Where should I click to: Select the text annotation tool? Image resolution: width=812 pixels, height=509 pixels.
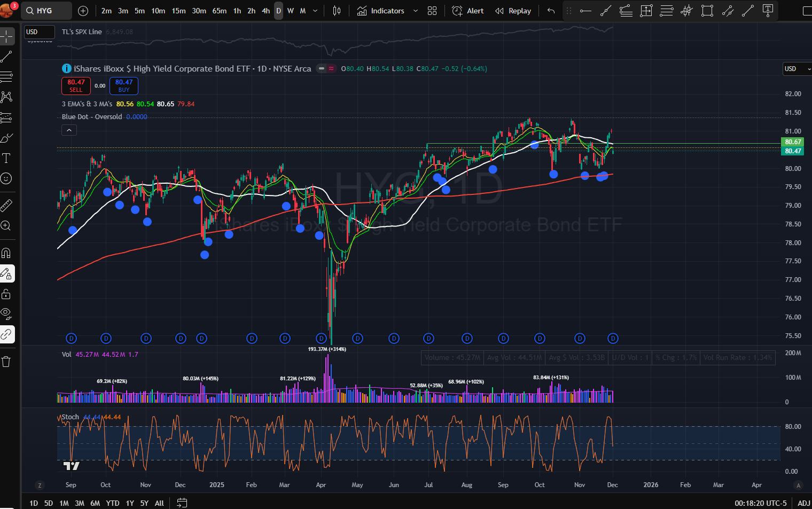click(6, 158)
